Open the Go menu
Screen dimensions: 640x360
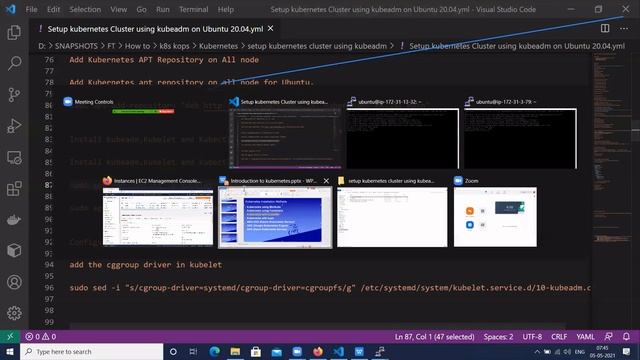click(x=141, y=9)
